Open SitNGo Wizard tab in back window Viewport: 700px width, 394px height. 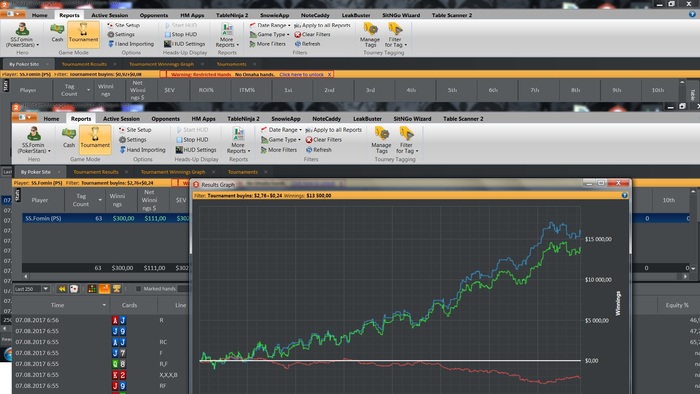[401, 15]
